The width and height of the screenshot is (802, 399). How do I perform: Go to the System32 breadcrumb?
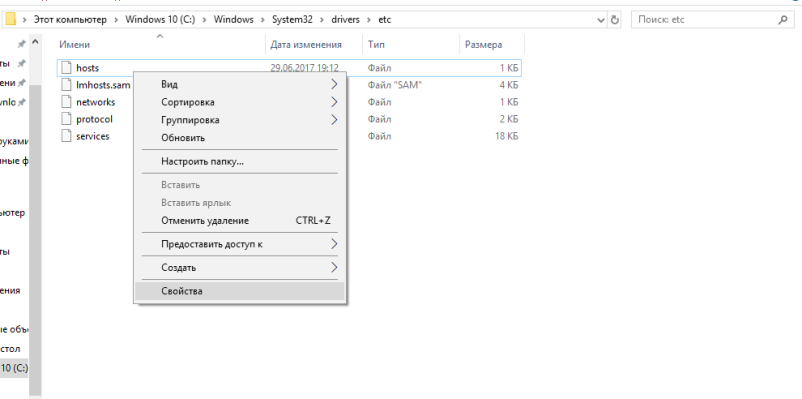pyautogui.click(x=293, y=20)
